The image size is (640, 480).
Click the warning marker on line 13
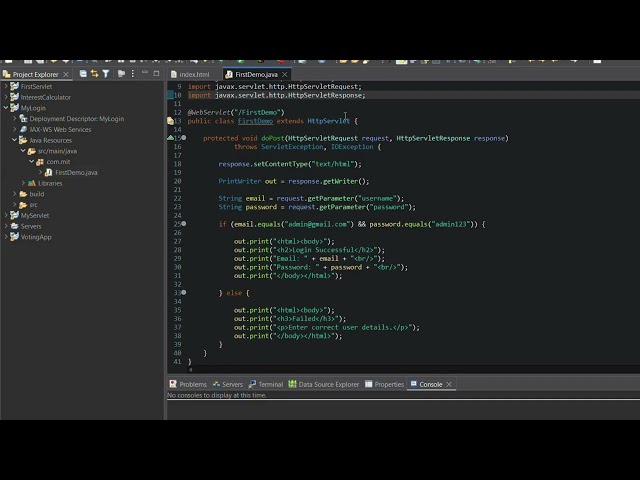(x=170, y=121)
